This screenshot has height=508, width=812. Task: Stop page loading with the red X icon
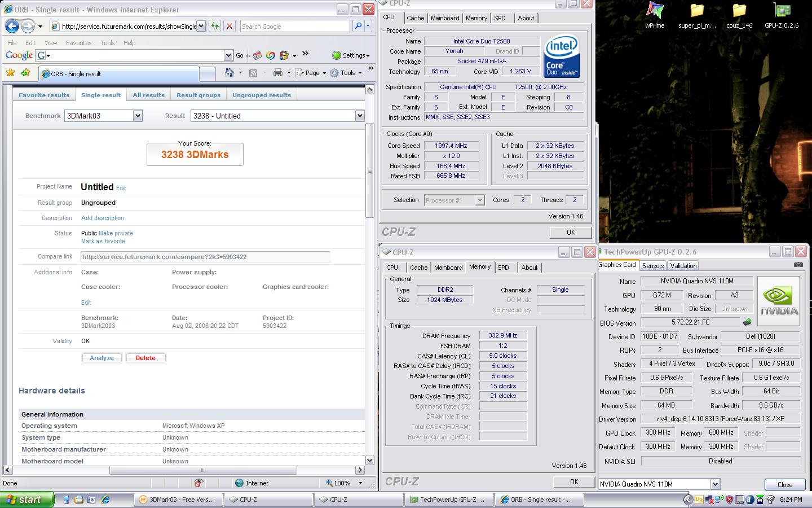[x=229, y=26]
